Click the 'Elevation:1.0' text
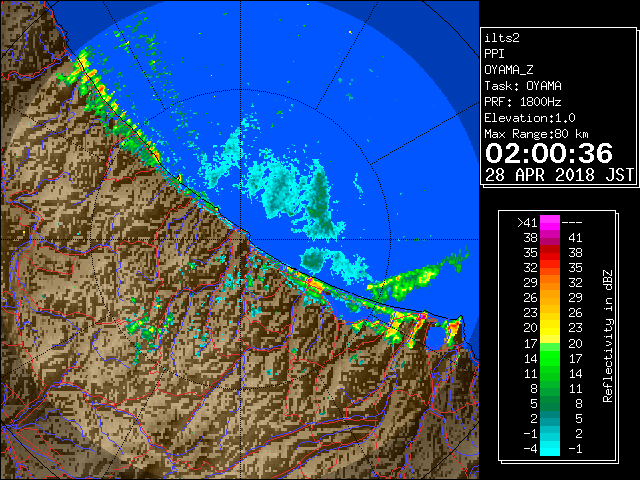The width and height of the screenshot is (640, 480). pyautogui.click(x=530, y=118)
